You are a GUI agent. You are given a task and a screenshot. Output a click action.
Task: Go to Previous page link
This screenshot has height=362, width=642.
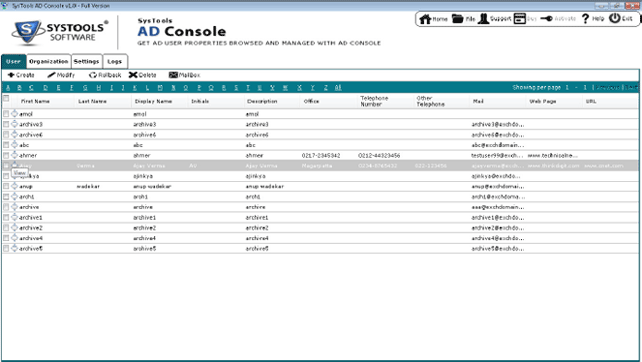[608, 87]
